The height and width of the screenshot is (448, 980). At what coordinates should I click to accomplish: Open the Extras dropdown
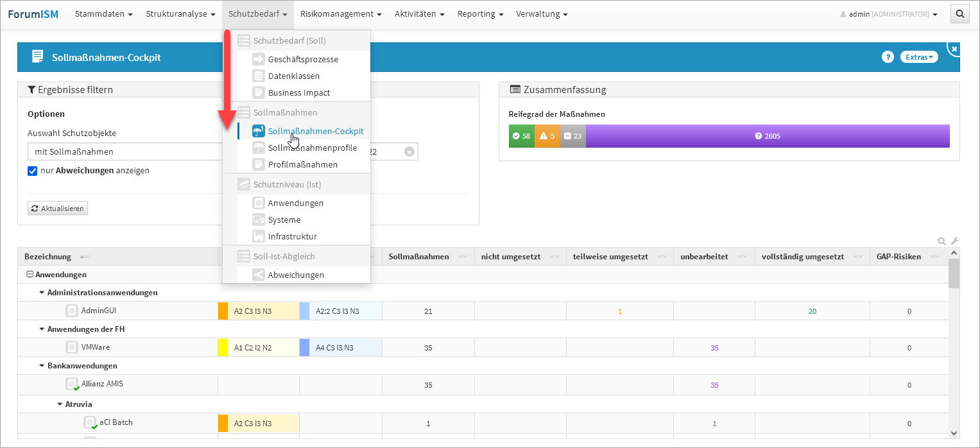[919, 57]
